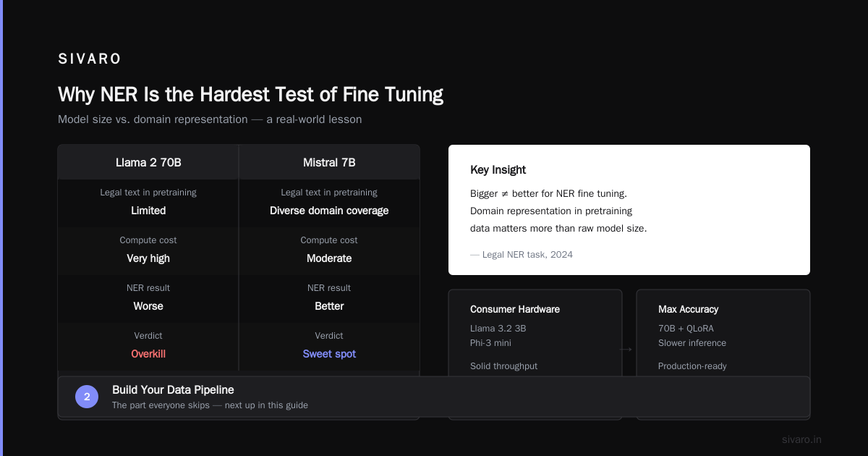
Task: Click the subtitle 'Model size vs. domain representation'
Action: coord(153,119)
